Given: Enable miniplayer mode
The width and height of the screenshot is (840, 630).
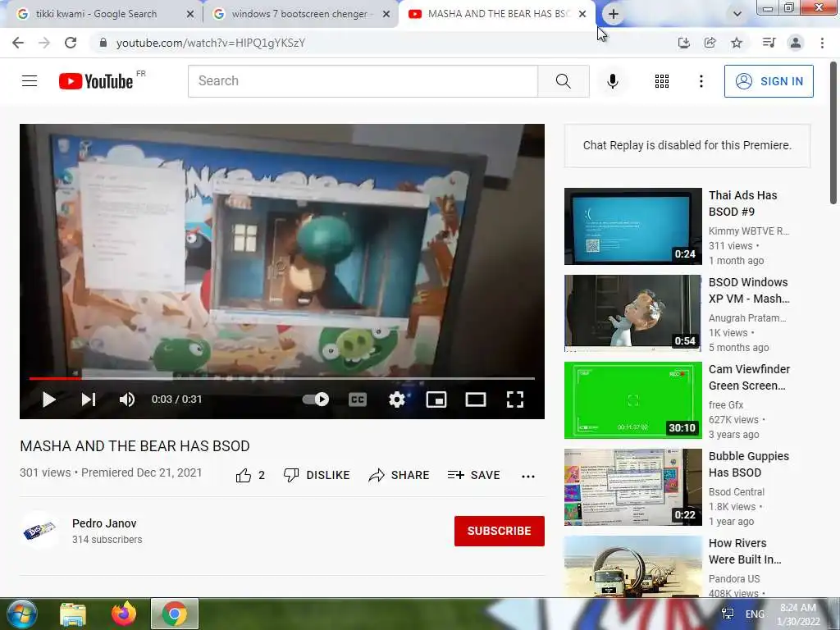Looking at the screenshot, I should (x=436, y=399).
